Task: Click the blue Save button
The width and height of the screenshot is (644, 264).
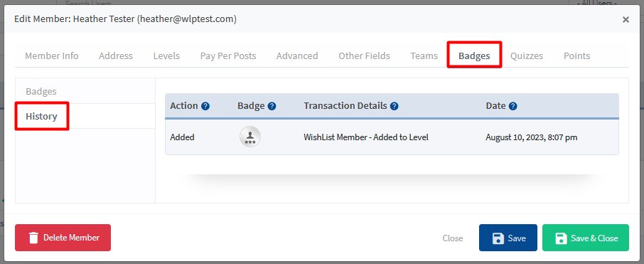Action: pyautogui.click(x=508, y=238)
